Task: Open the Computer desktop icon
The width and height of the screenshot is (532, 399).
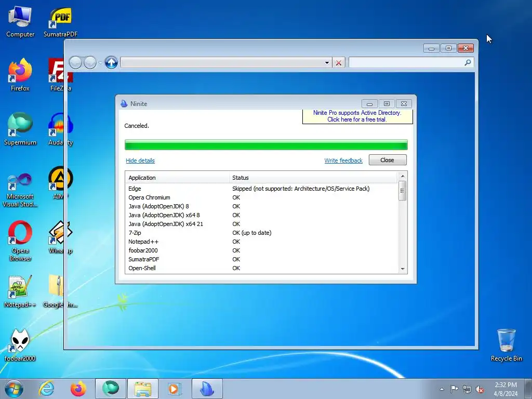Action: click(x=20, y=22)
